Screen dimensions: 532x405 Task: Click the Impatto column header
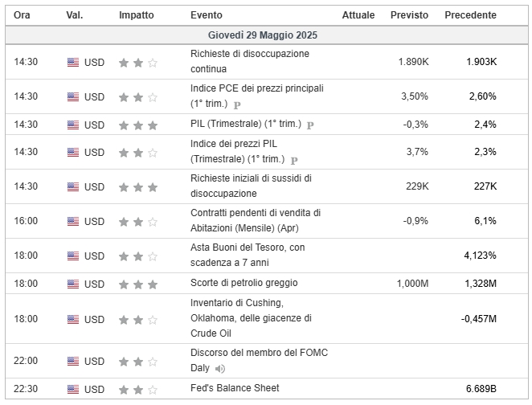click(137, 15)
